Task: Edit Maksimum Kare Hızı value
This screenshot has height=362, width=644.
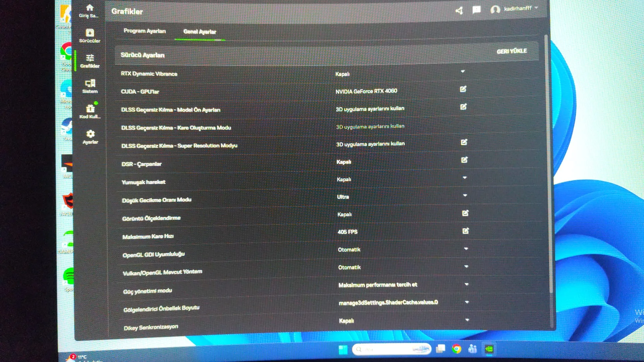Action: 466,231
